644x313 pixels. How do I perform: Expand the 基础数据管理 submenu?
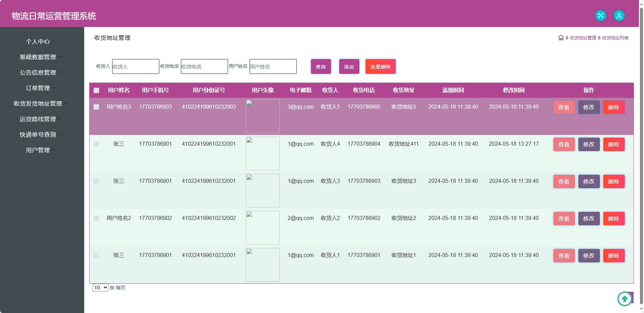tap(38, 57)
